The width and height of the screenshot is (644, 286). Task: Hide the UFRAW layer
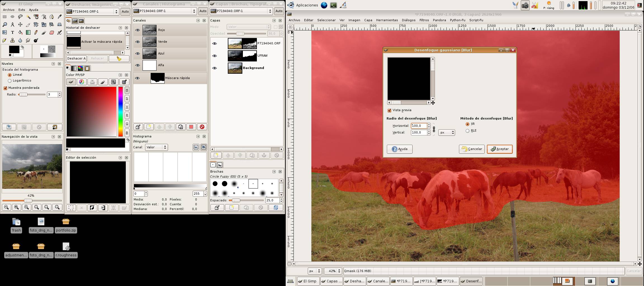point(215,56)
